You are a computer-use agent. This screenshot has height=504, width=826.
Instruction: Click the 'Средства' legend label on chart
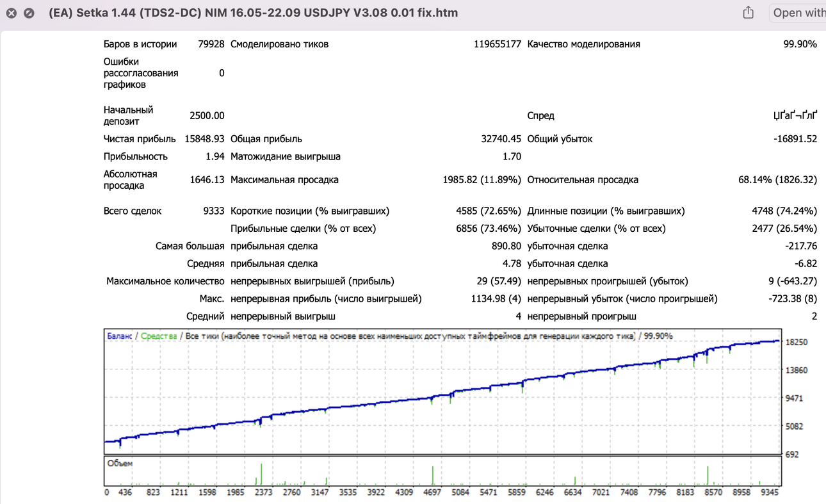point(159,336)
